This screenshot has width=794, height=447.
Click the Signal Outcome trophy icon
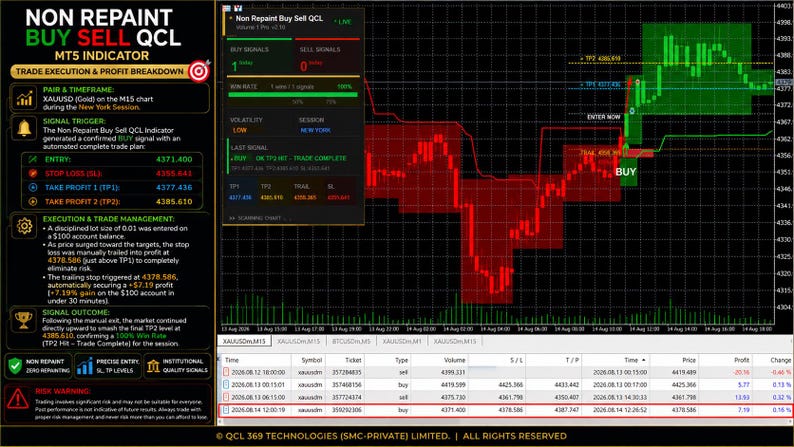click(x=24, y=320)
